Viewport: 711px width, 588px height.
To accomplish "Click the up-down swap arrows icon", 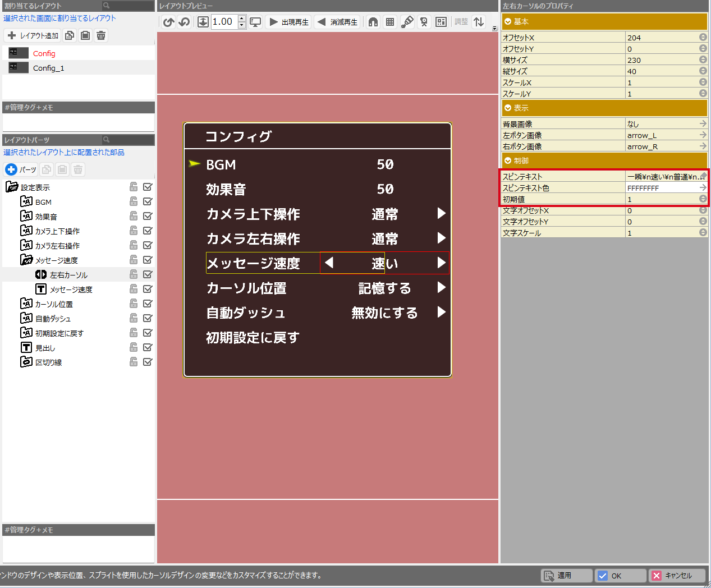I will pos(479,22).
